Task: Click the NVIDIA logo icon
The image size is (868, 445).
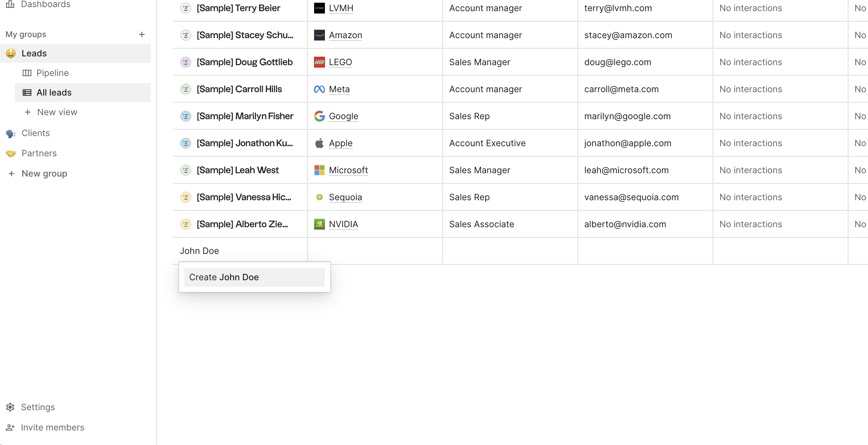Action: coord(319,224)
